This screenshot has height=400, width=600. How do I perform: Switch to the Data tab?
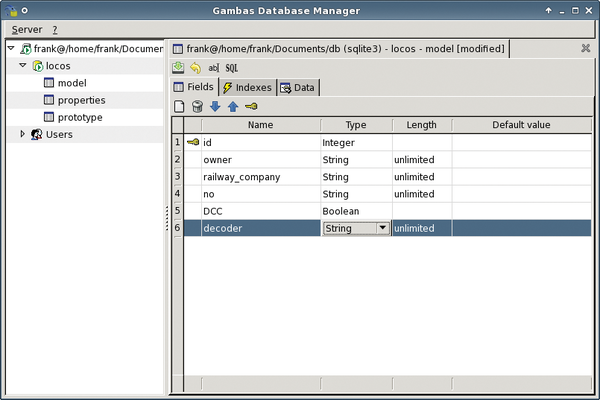point(298,87)
